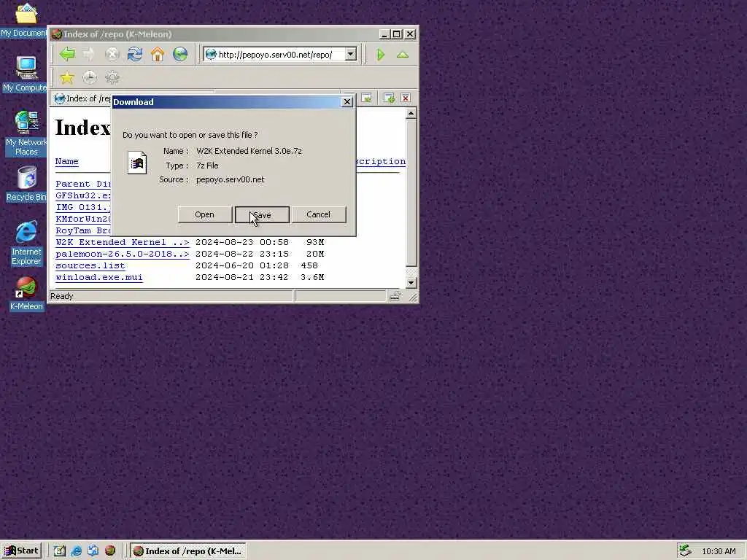747x560 pixels.
Task: Click the '93M' file size text
Action: 315,242
